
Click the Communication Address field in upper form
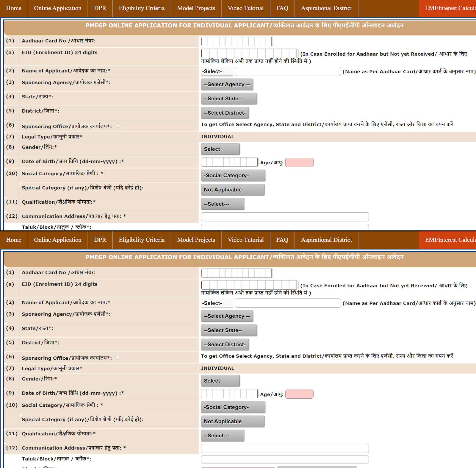pyautogui.click(x=285, y=217)
